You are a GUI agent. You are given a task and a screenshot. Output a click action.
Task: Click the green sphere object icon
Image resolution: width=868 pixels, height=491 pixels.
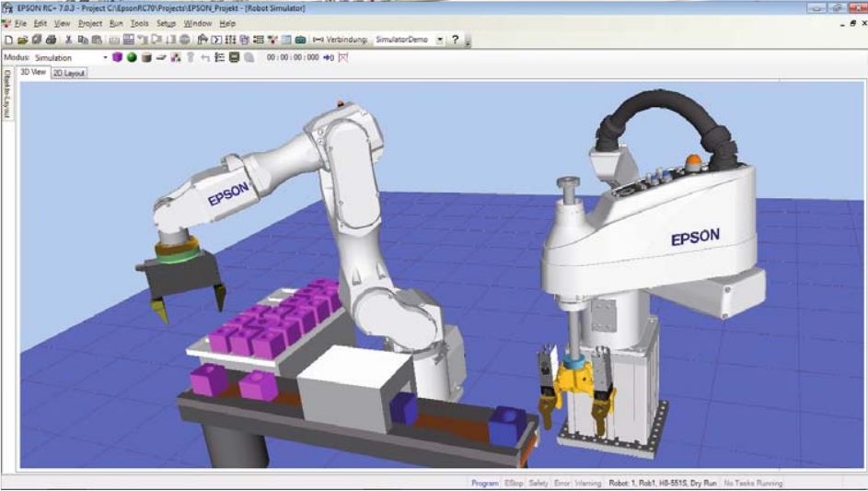[132, 57]
